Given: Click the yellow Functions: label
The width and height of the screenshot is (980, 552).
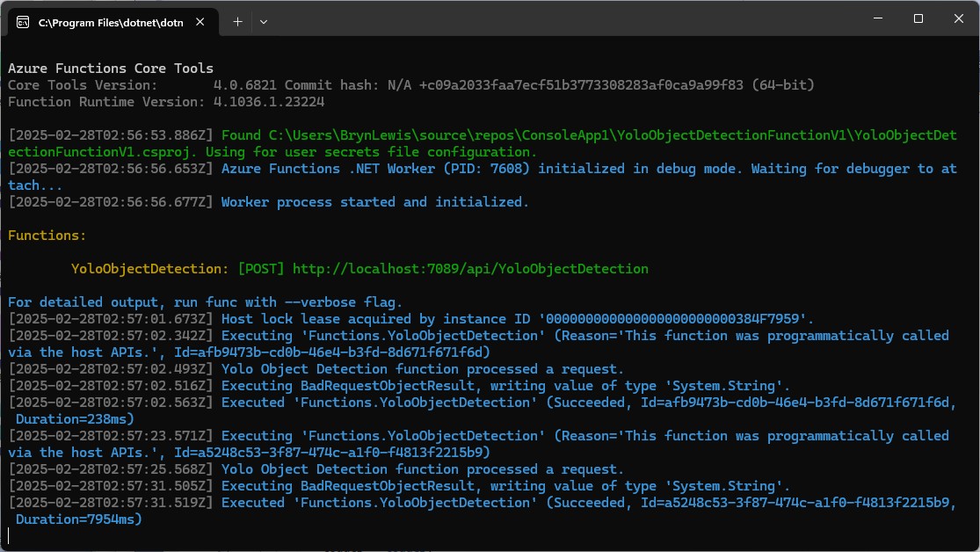Looking at the screenshot, I should tap(47, 236).
